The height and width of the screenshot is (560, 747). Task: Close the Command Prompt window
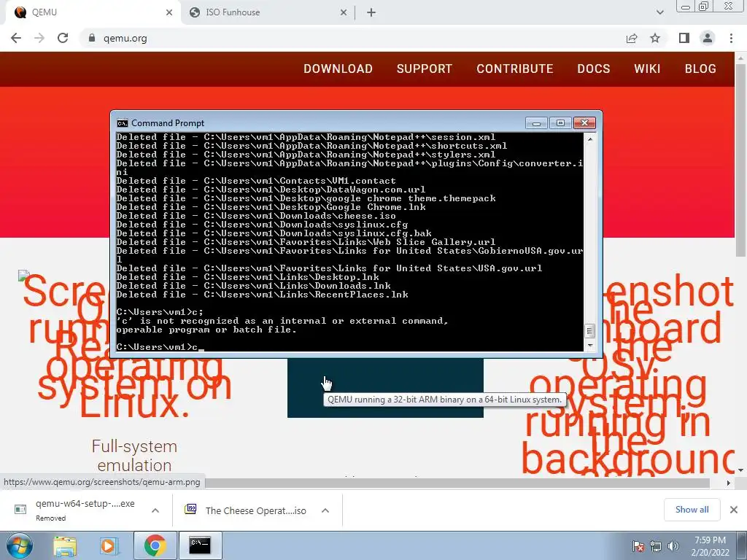(x=584, y=123)
